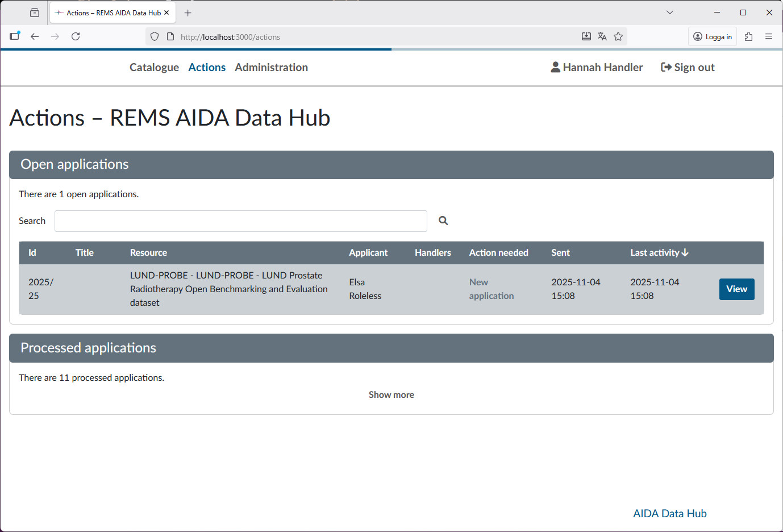Click the back navigation arrow
This screenshot has height=532, width=783.
point(35,36)
